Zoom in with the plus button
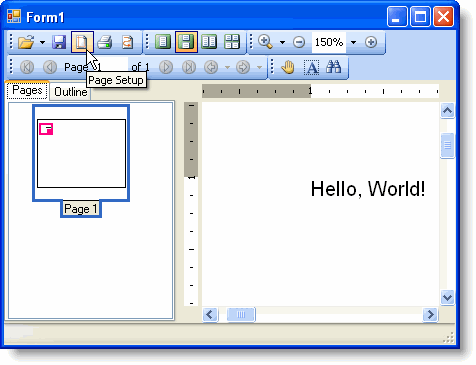The image size is (476, 365). [371, 42]
